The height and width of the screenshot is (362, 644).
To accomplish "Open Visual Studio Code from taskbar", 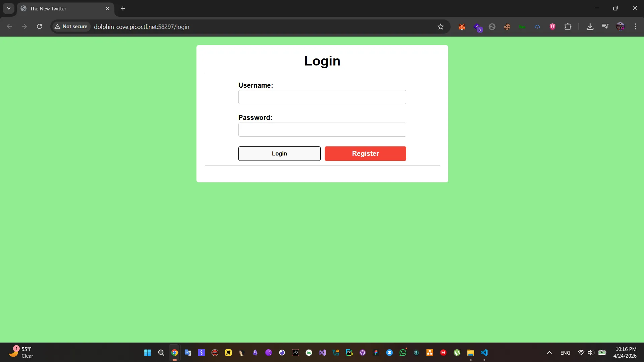I will 484,353.
